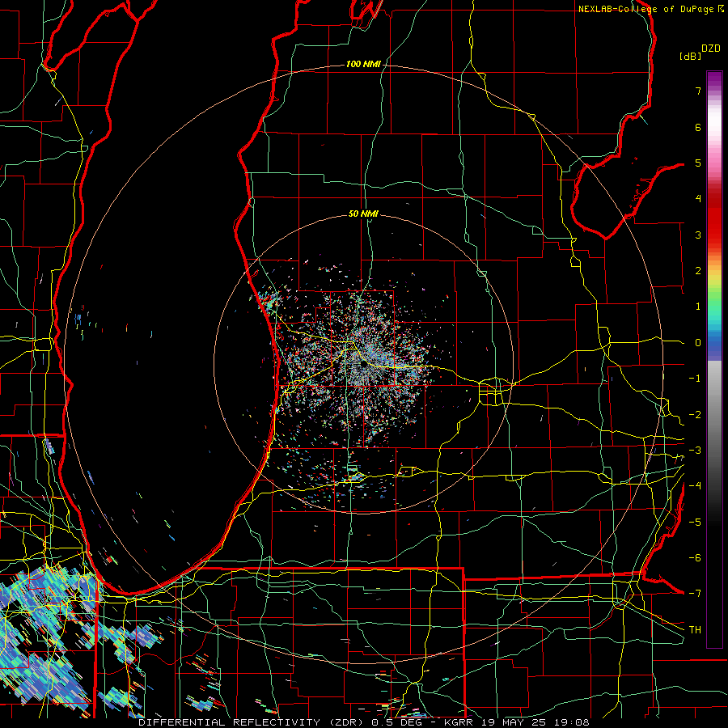Click the DZD color scale title
Screen dimensions: 728x728
(x=711, y=49)
